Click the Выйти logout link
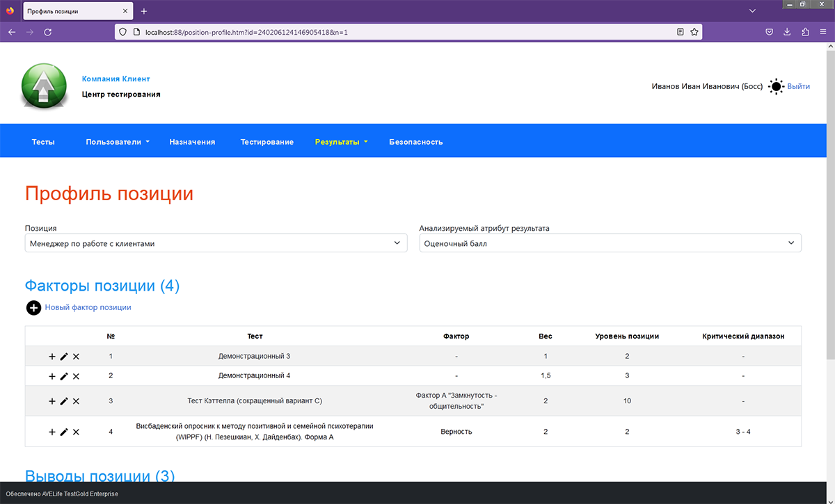This screenshot has height=504, width=835. click(798, 87)
